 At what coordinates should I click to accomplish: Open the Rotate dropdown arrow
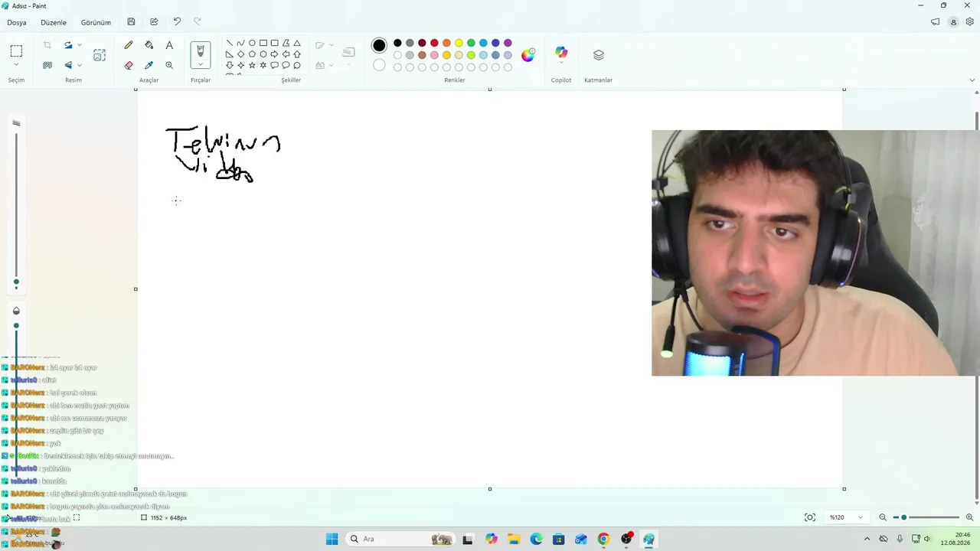[80, 45]
